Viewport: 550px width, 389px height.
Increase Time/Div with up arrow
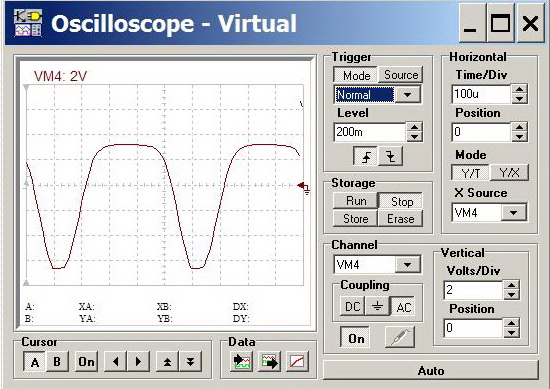519,89
